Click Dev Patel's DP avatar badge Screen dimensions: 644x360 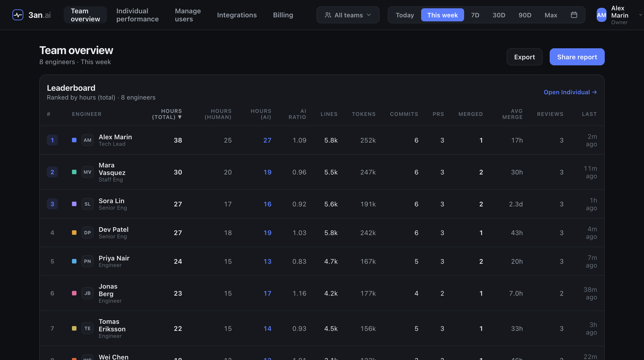[88, 233]
